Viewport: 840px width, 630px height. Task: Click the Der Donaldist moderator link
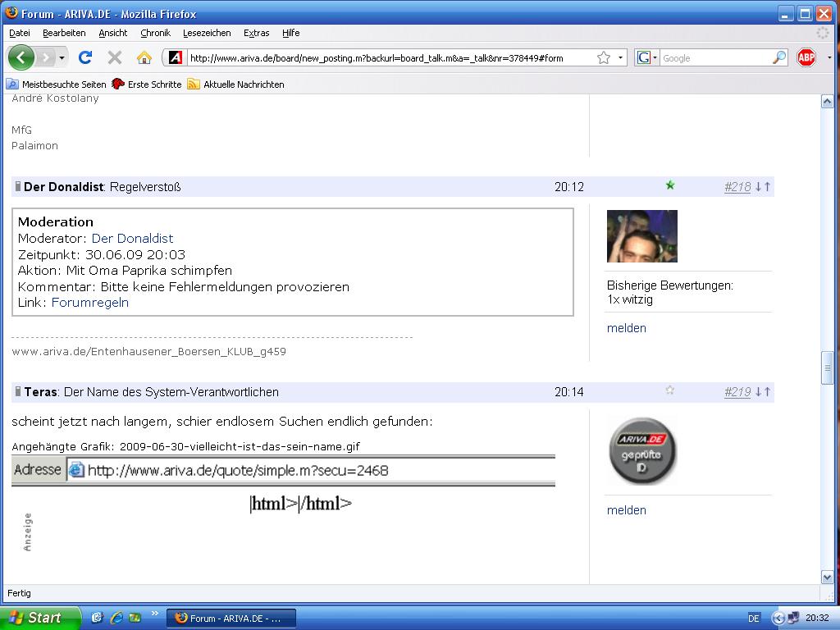[x=132, y=239]
